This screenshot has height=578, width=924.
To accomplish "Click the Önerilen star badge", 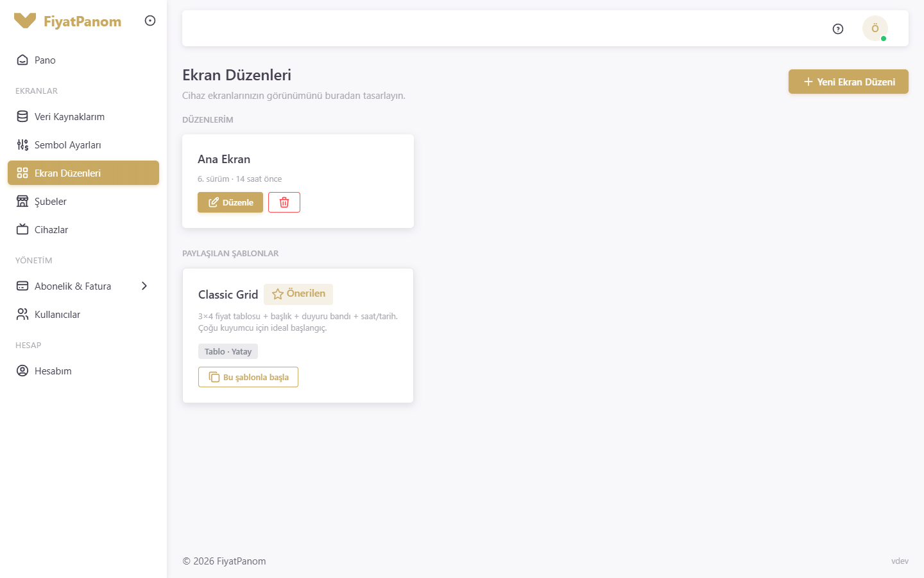I will coord(298,293).
